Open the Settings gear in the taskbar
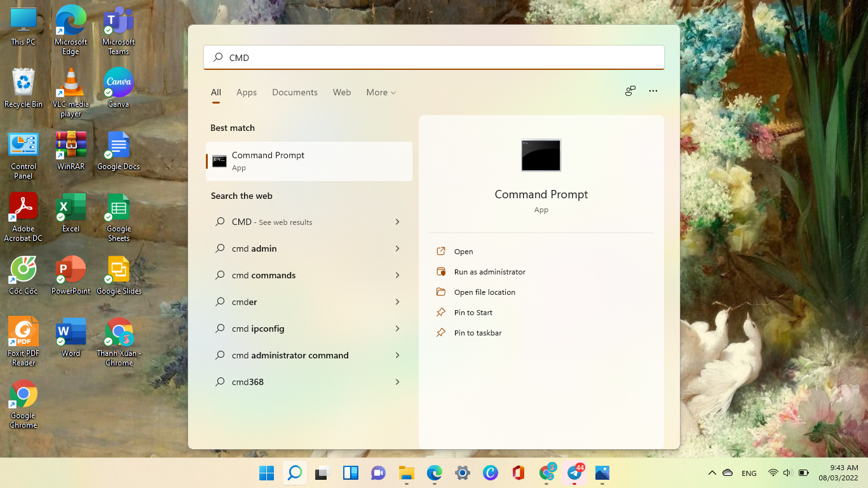Image resolution: width=868 pixels, height=488 pixels. 463,473
